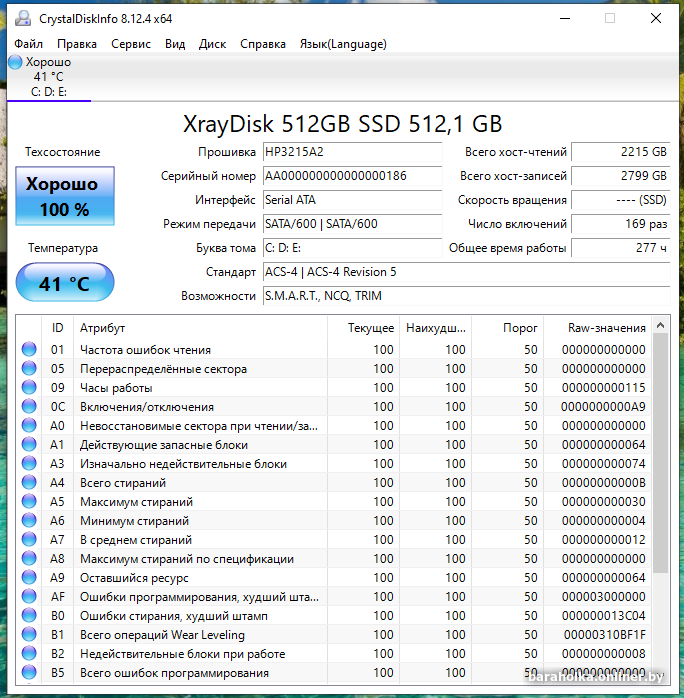Click the ID column header
684x698 pixels.
click(x=57, y=328)
